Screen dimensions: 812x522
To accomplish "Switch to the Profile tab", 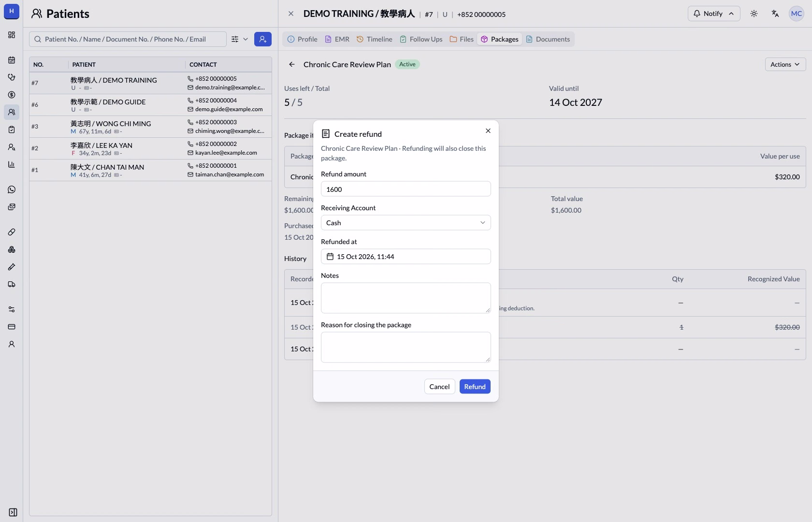I will [303, 39].
